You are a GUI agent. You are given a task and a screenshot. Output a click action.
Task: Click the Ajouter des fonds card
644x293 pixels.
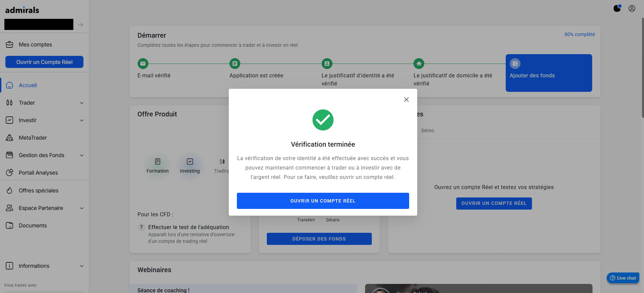click(x=549, y=73)
